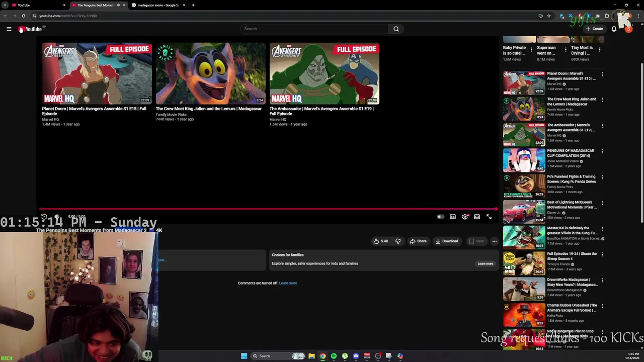The height and width of the screenshot is (362, 644).
Task: Go back in Chrome navigation
Action: pos(6,16)
